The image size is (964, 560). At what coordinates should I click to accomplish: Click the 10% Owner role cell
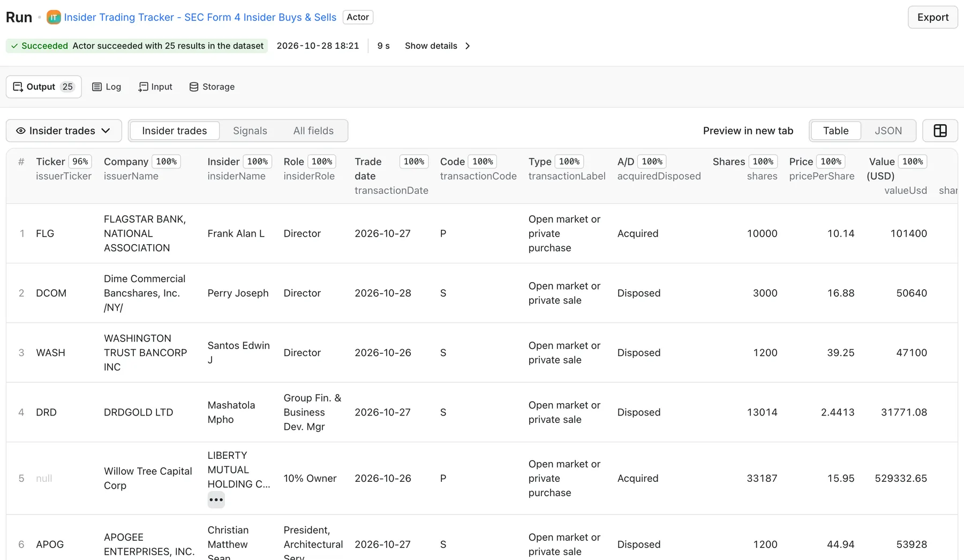click(x=310, y=478)
